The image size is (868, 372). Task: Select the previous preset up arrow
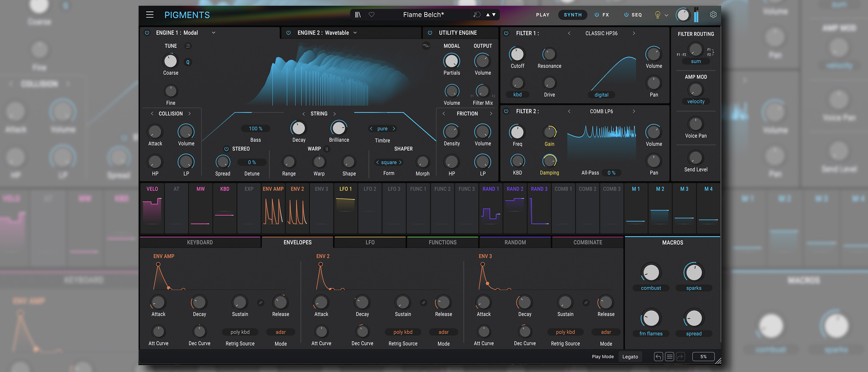pyautogui.click(x=488, y=15)
